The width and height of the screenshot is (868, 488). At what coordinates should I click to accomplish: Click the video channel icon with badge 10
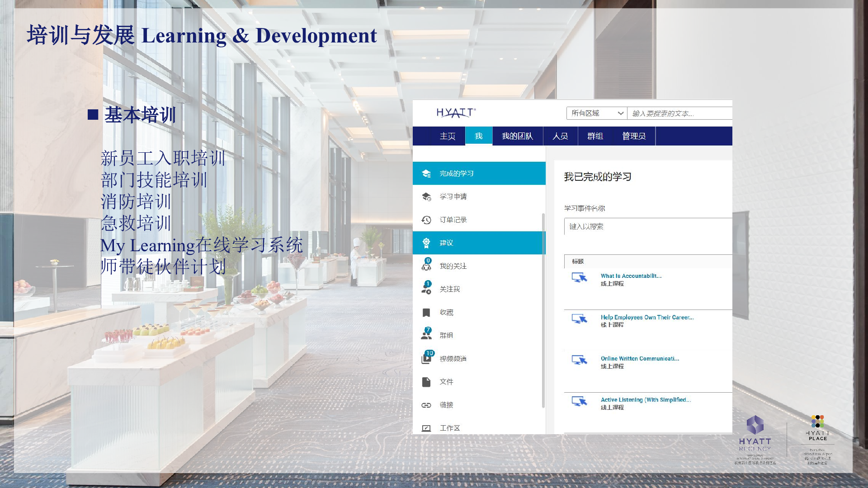click(426, 358)
